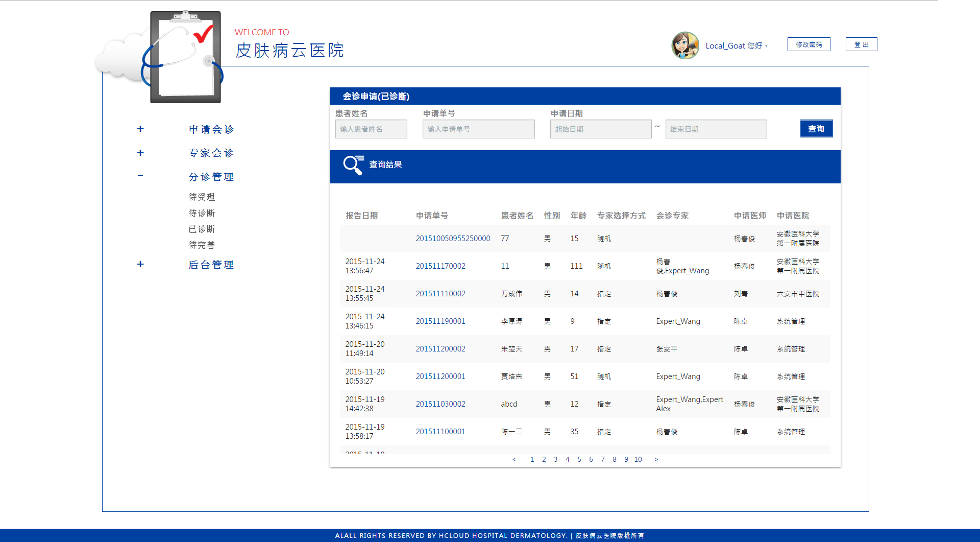
Task: Open the 分诊管理 menu
Action: click(211, 177)
